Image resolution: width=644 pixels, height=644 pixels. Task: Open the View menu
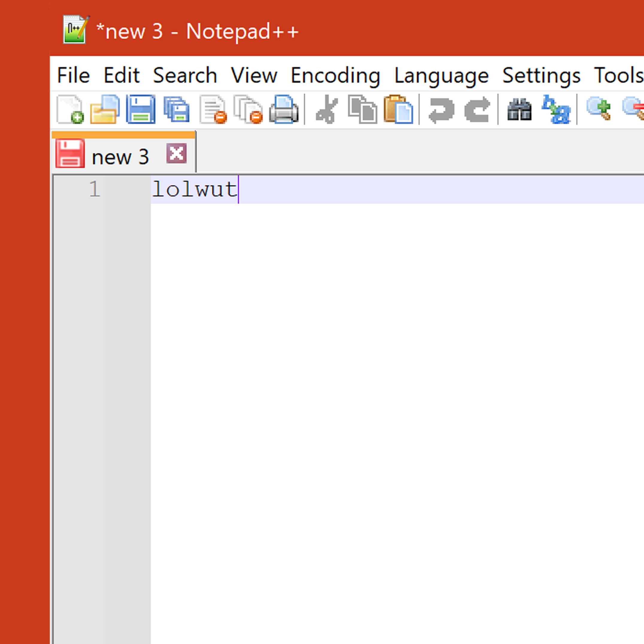[254, 75]
